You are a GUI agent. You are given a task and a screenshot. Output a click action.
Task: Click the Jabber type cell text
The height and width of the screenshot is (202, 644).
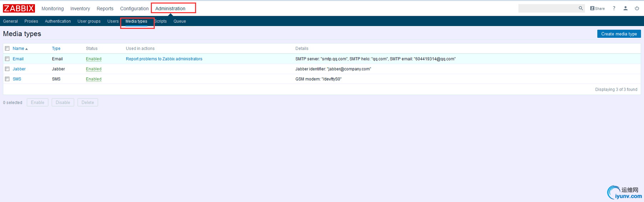point(58,69)
